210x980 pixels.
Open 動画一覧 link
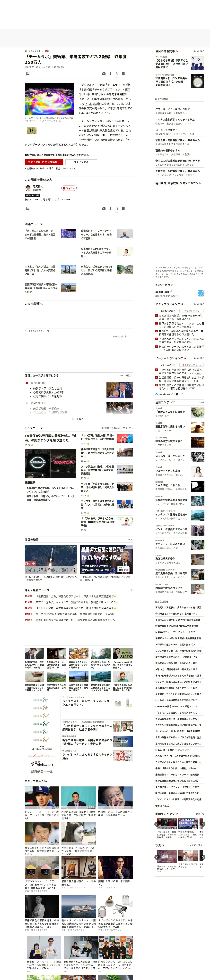tap(200, 814)
